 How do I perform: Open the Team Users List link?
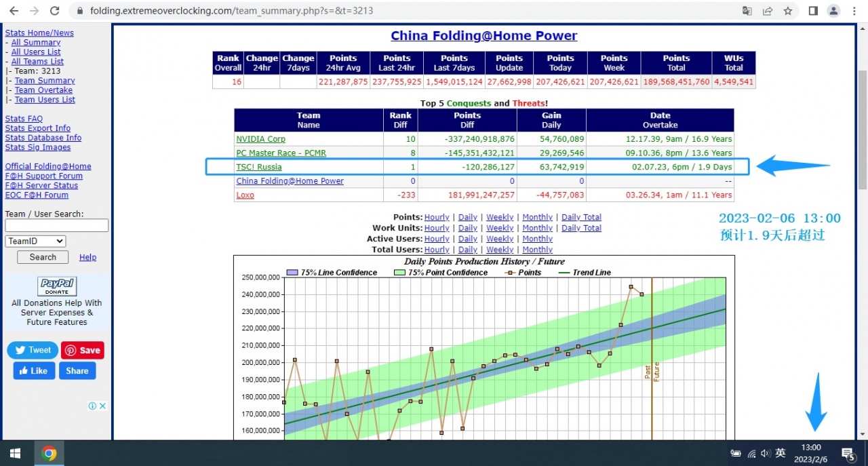tap(45, 99)
